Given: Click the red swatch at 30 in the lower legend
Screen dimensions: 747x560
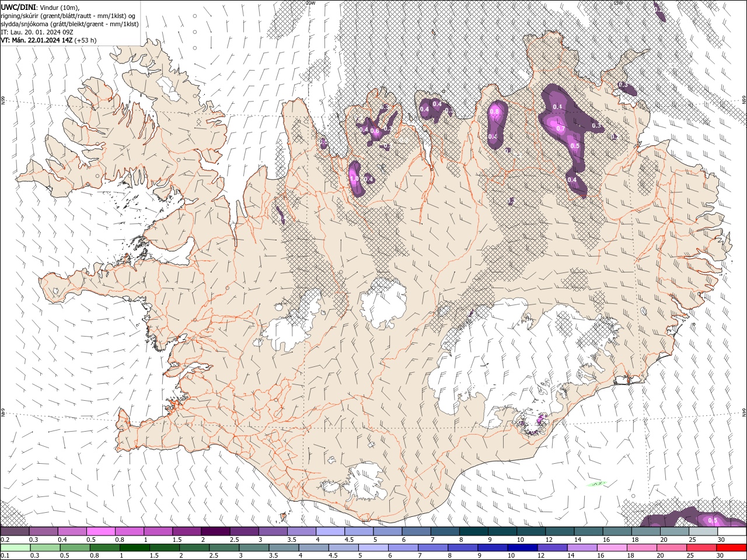Looking at the screenshot, I should [732, 548].
